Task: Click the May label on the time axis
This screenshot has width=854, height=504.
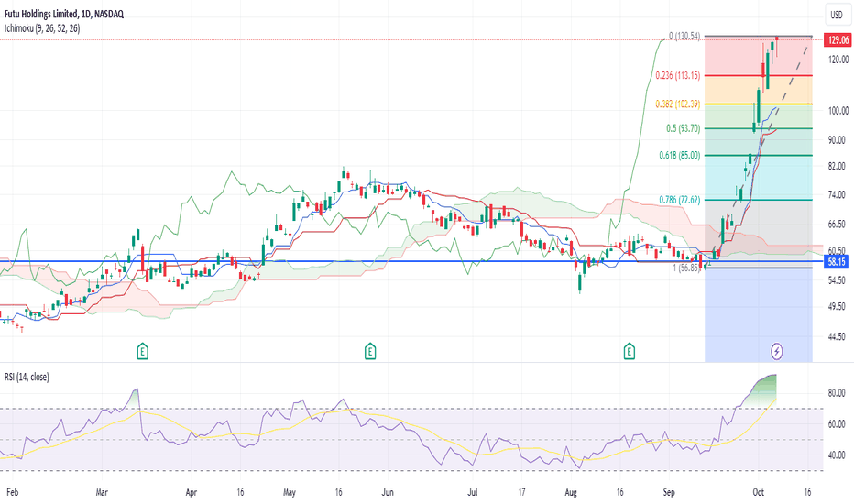Action: point(290,492)
